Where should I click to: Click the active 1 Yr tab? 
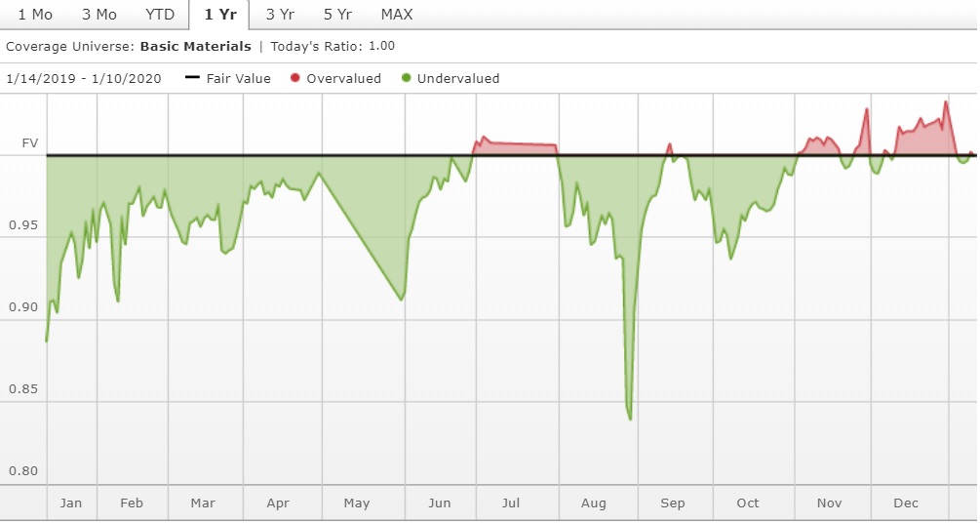[x=219, y=15]
